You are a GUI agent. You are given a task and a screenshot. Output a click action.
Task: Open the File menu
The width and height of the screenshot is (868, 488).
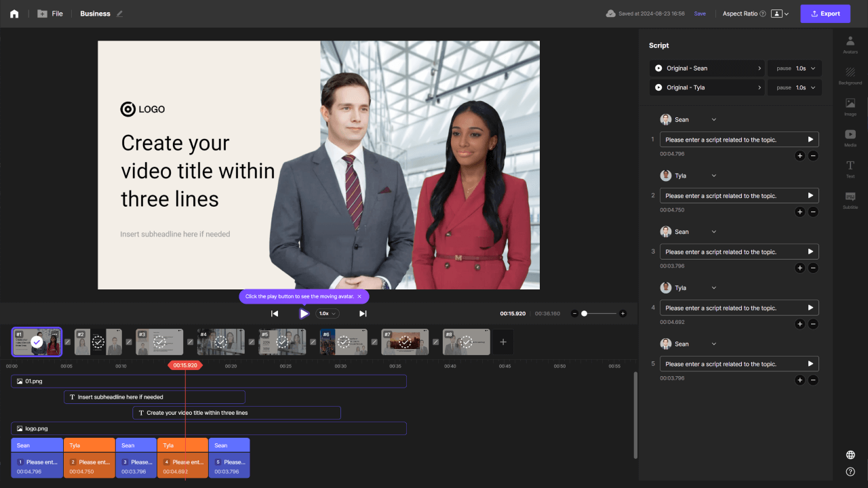pos(50,14)
